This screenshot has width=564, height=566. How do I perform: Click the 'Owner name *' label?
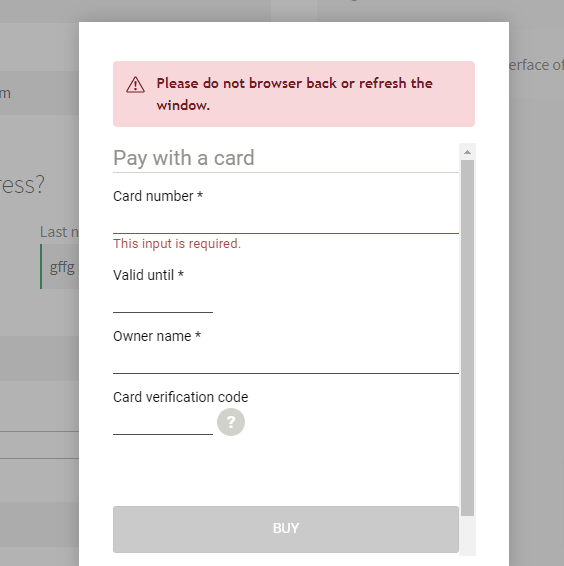(x=157, y=336)
